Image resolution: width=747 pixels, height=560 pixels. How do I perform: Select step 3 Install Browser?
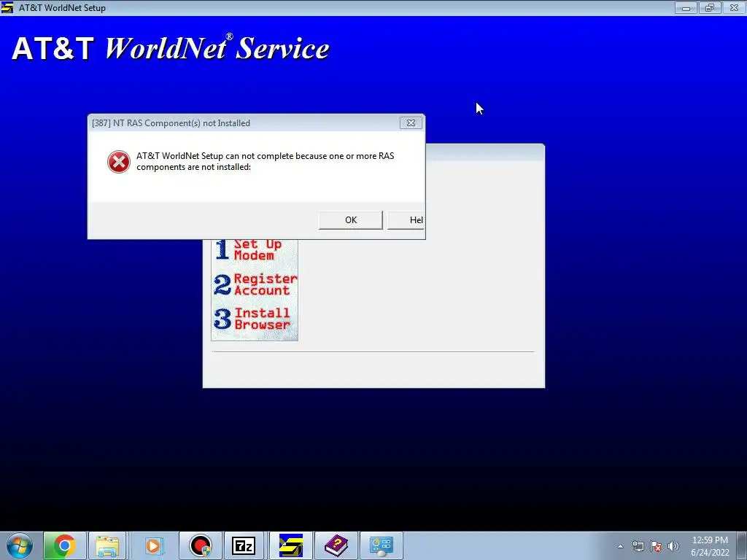point(252,319)
